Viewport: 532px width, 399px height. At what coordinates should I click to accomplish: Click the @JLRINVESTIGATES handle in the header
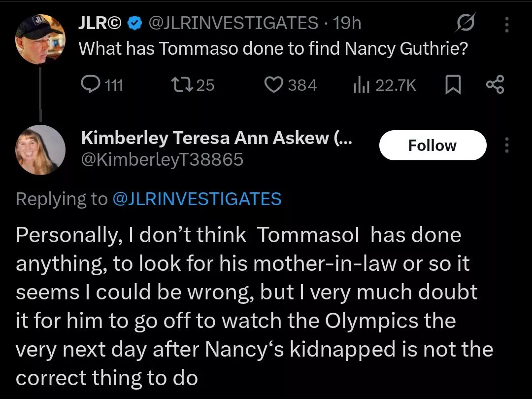tap(233, 23)
